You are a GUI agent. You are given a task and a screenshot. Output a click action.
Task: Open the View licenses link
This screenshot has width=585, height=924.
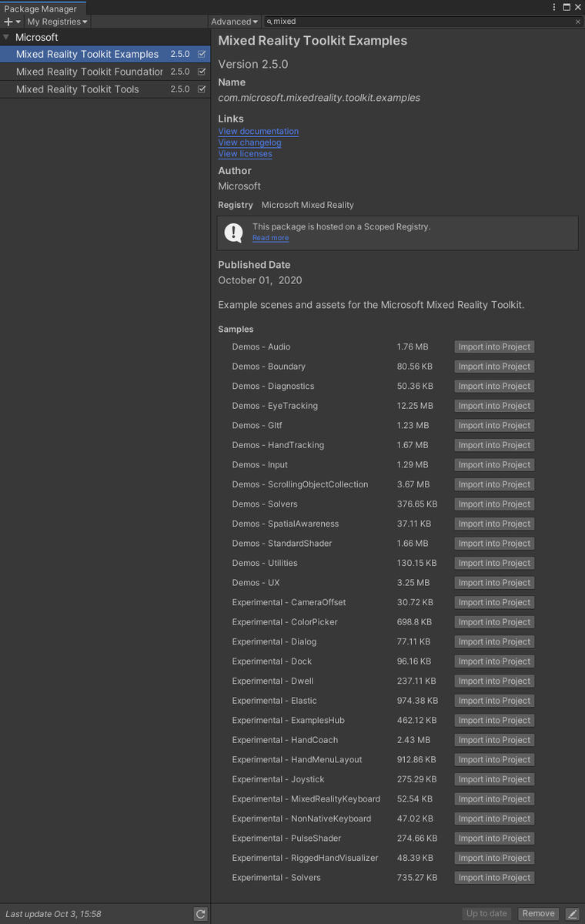(246, 154)
